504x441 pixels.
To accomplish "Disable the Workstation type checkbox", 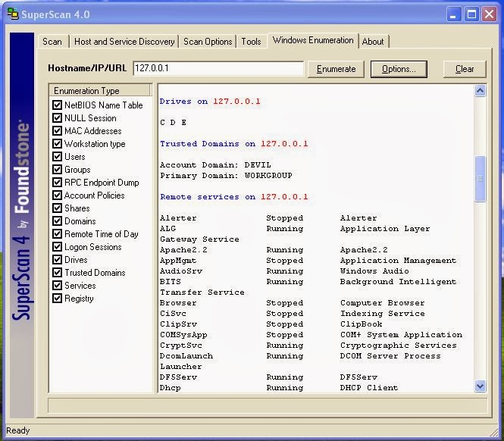I will pos(57,143).
